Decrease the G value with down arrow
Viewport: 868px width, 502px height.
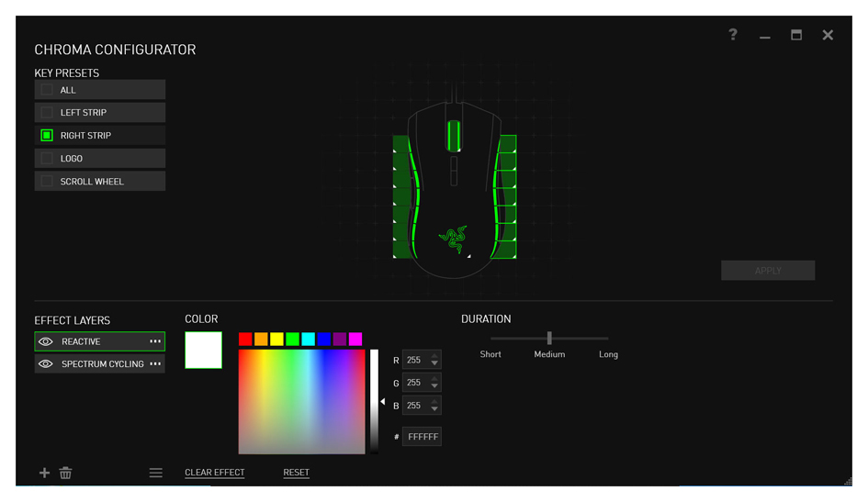click(x=434, y=386)
